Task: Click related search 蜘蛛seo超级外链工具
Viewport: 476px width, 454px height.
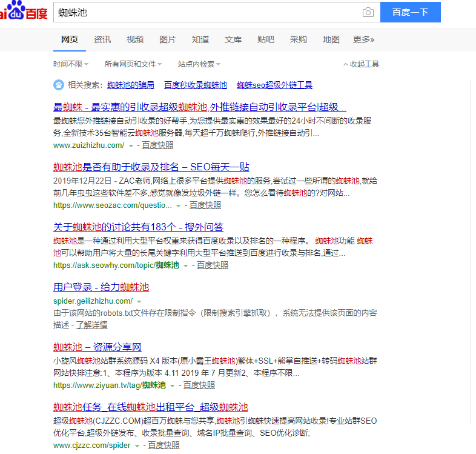Action: pyautogui.click(x=274, y=85)
